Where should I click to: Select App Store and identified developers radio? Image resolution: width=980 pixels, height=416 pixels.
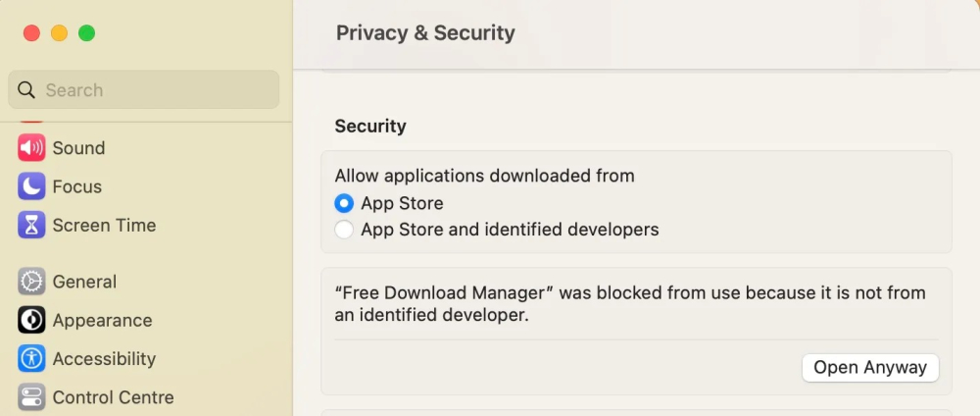click(344, 230)
